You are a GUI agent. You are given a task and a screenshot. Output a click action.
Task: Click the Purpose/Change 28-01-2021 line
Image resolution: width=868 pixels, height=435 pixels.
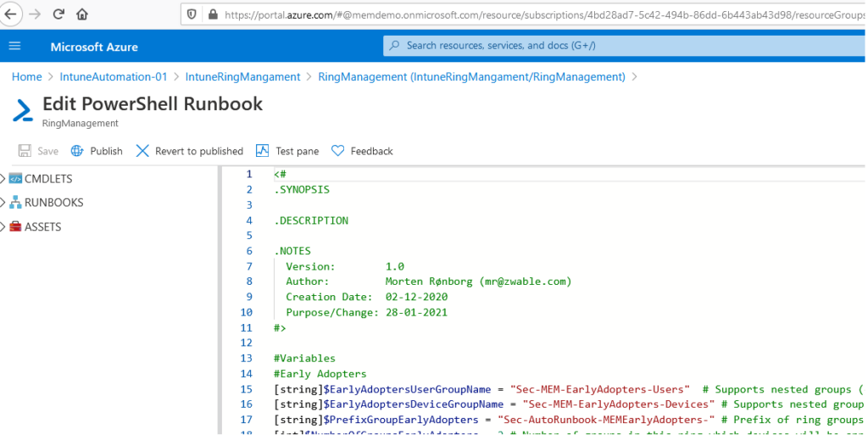366,313
